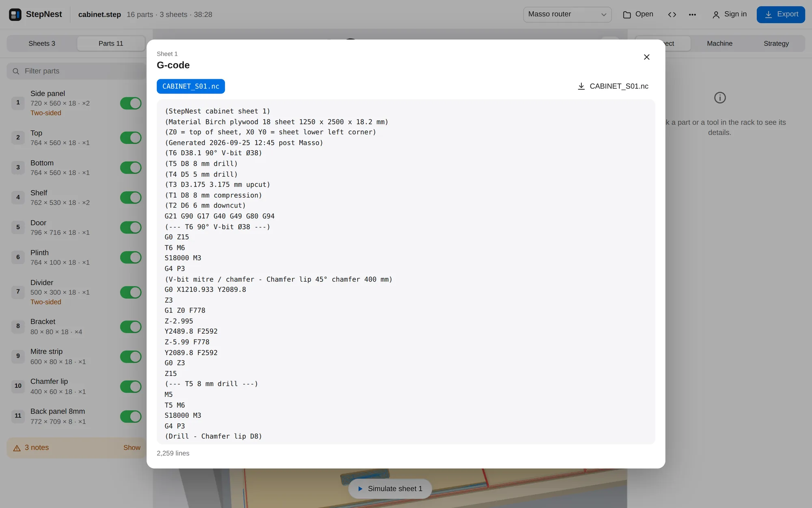This screenshot has height=508, width=812.
Task: Toggle the Bracket part switch
Action: click(131, 327)
